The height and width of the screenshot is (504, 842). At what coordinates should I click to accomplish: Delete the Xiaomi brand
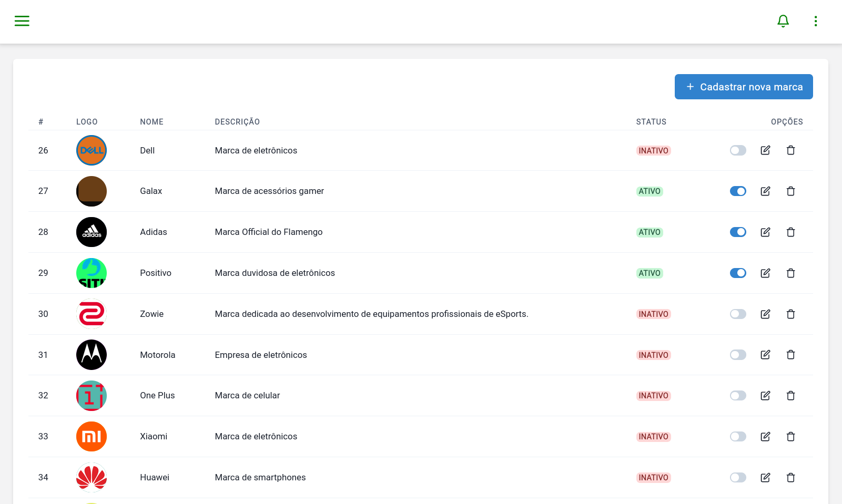[790, 437]
